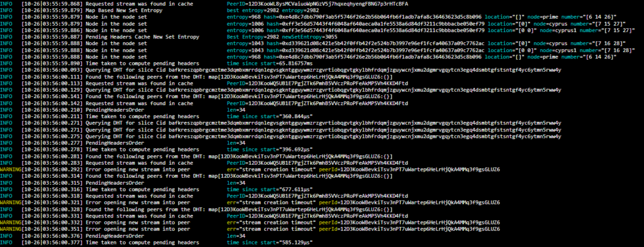Click the timestamp 03:56:00.328
Image resolution: width=644 pixels, height=247 pixels.
pos(52,209)
